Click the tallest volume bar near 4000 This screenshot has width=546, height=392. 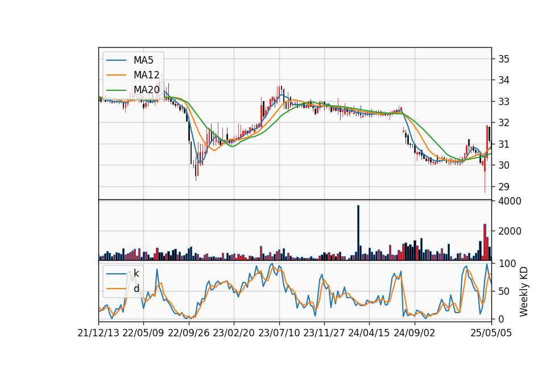coord(358,233)
